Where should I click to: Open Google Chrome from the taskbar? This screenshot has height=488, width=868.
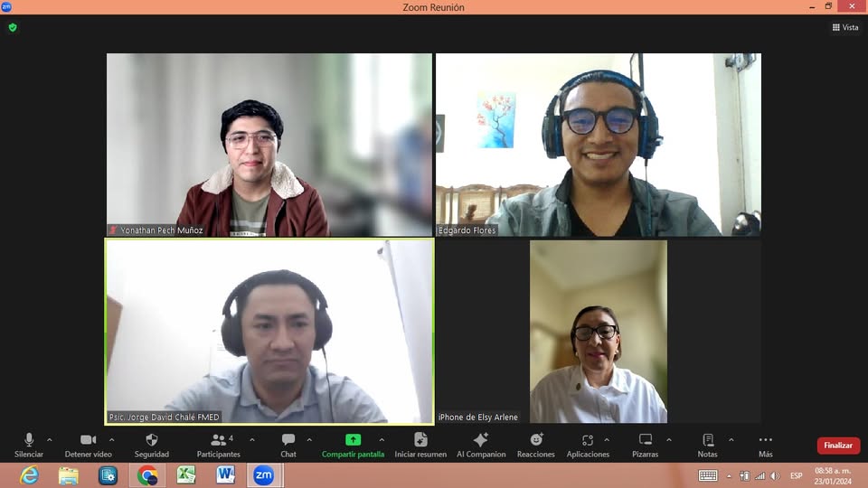146,475
